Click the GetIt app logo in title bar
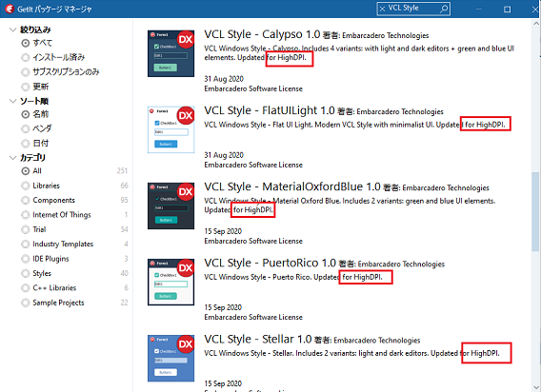Viewport: 541px width, 392px height. tap(10, 9)
